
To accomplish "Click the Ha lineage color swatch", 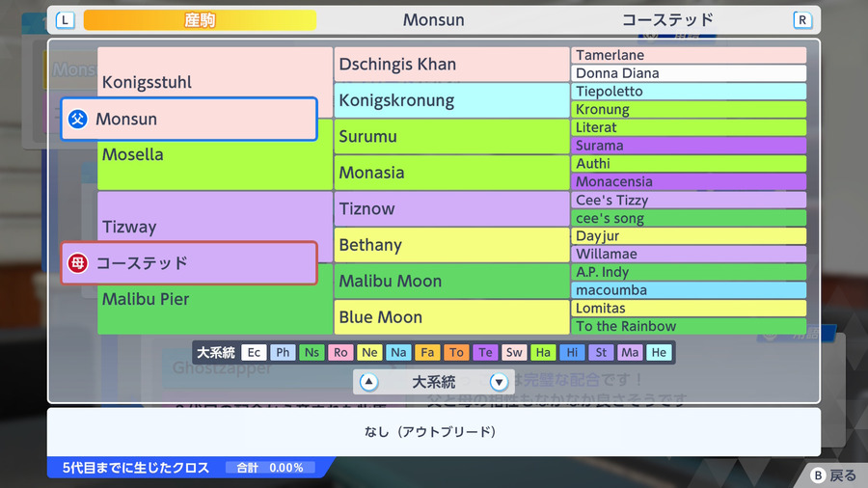I will [543, 352].
